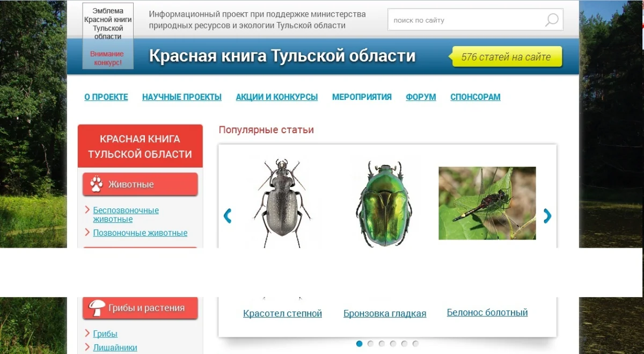This screenshot has height=354, width=644.
Task: Go to previous slide with left arrow
Action: tap(227, 216)
